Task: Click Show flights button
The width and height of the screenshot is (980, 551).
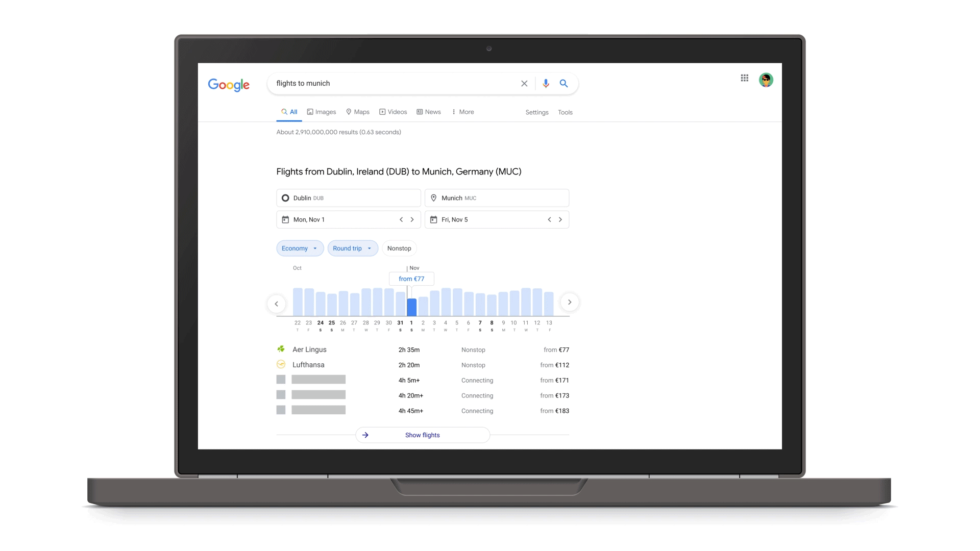Action: click(x=423, y=435)
